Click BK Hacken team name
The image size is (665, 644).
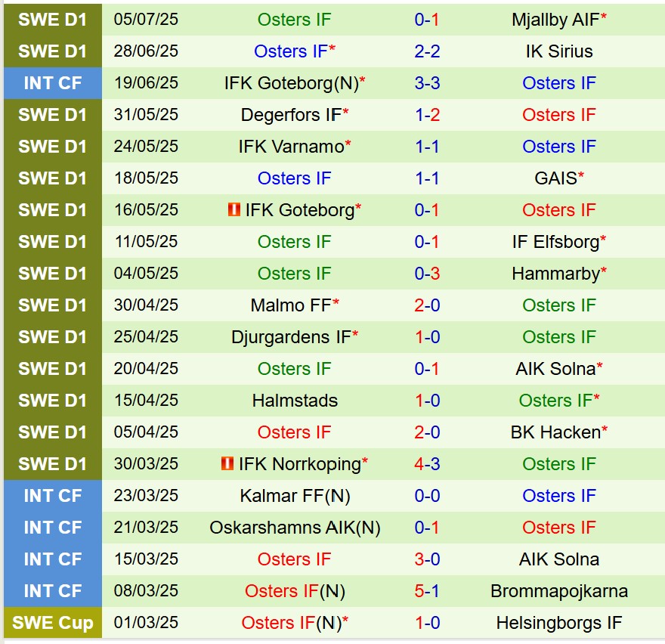556,432
